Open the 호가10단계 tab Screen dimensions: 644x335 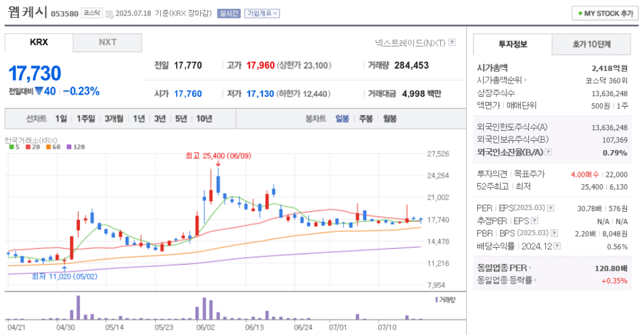(x=591, y=45)
